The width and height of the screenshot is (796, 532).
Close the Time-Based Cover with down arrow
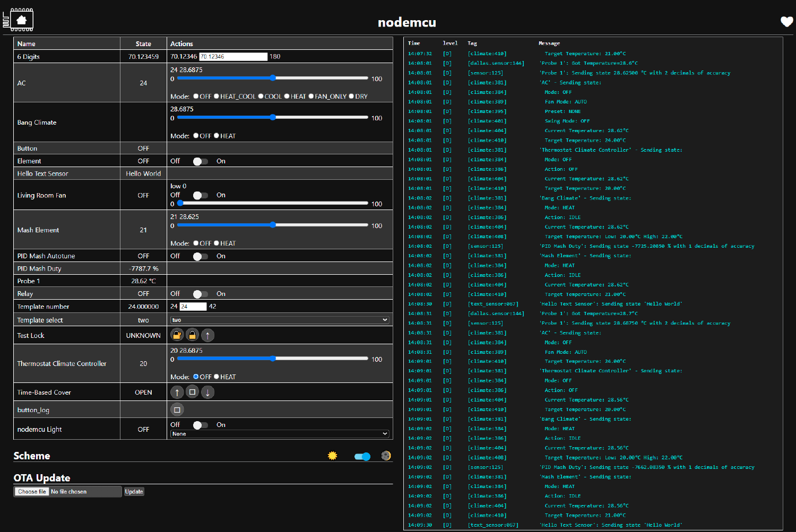click(x=207, y=392)
